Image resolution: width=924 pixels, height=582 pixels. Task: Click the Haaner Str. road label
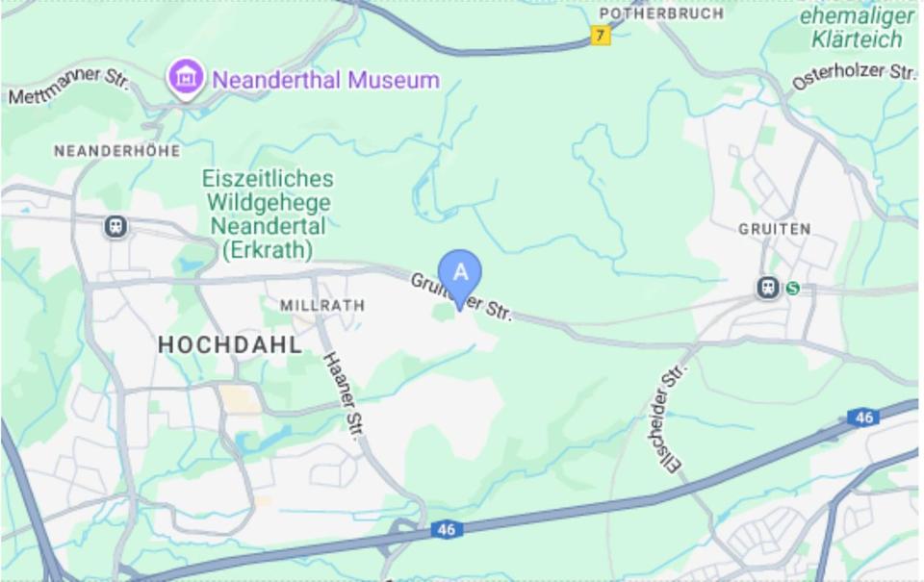click(x=345, y=395)
